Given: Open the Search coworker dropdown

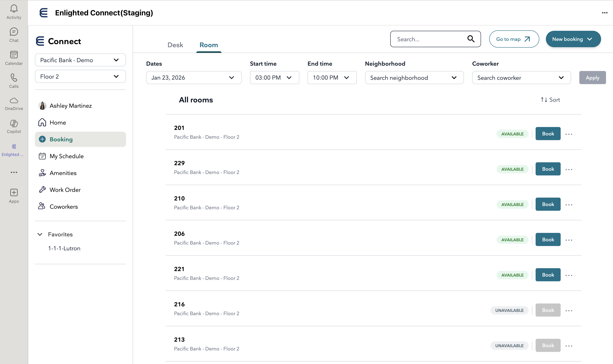Looking at the screenshot, I should pos(521,78).
